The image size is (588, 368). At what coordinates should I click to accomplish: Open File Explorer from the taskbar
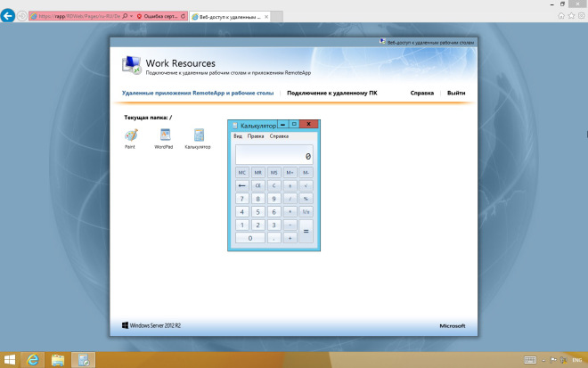(x=59, y=359)
